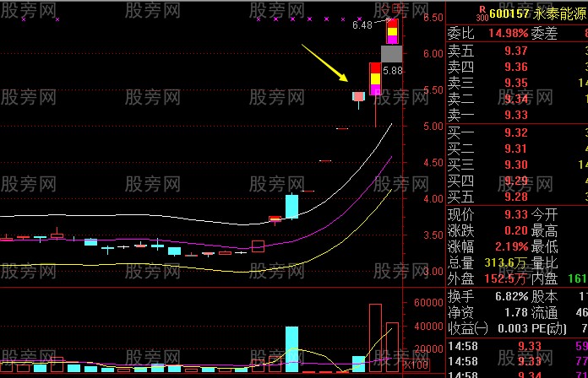Select the 买五 bid price 9.28
The height and width of the screenshot is (378, 588).
coord(516,197)
